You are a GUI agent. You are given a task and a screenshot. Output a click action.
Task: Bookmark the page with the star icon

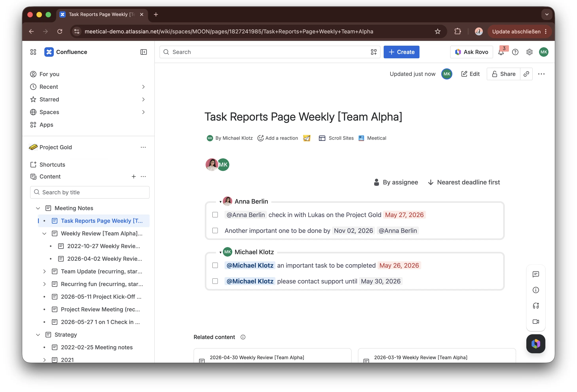click(437, 31)
